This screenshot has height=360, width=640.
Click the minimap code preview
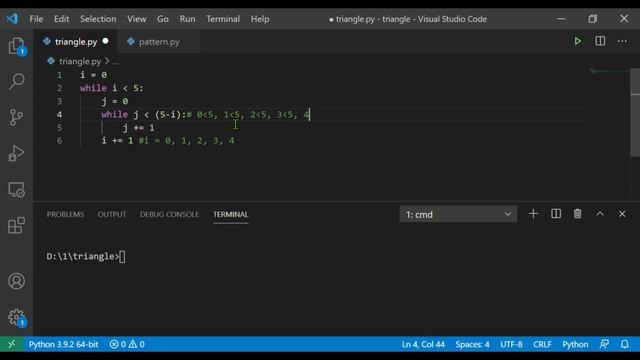tap(609, 71)
